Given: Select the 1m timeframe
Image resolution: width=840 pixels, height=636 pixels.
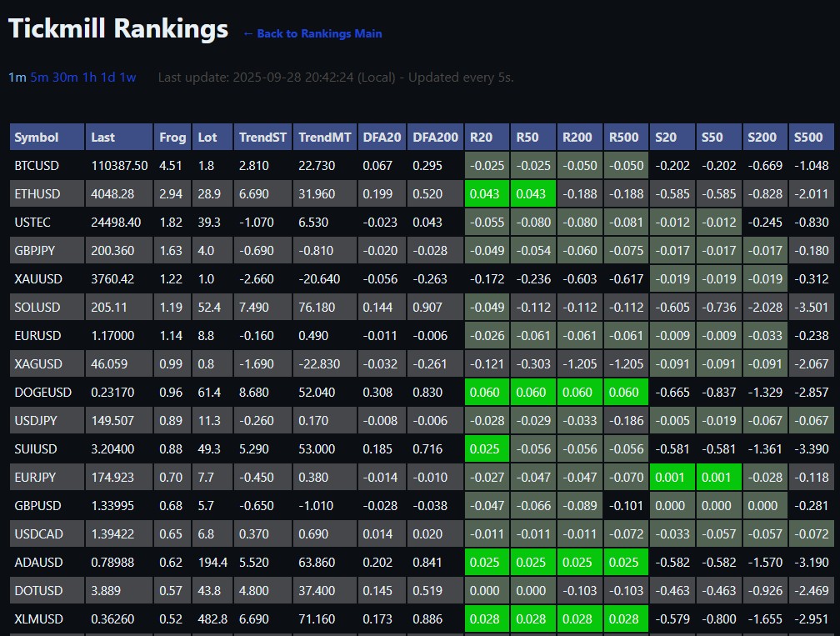Looking at the screenshot, I should click(x=17, y=78).
